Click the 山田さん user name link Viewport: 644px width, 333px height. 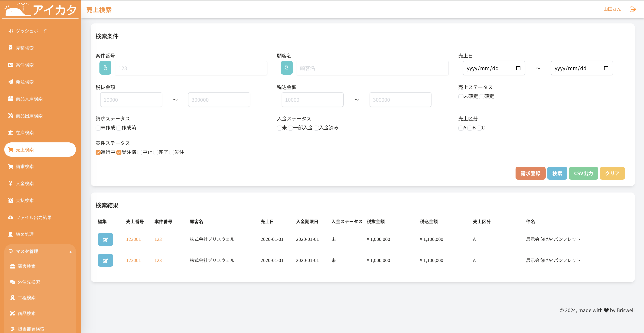pos(612,9)
